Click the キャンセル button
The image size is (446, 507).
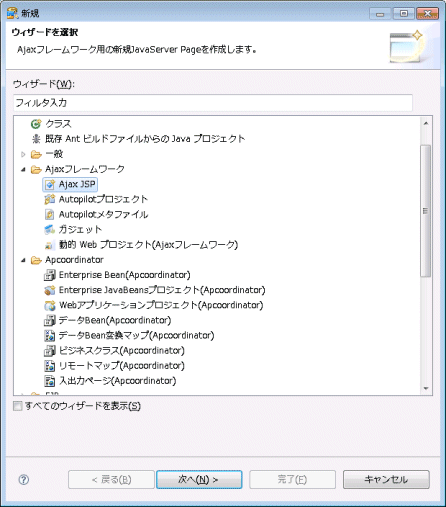click(x=386, y=480)
